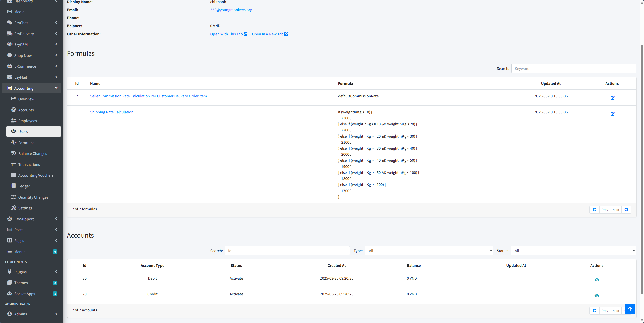This screenshot has height=323, width=644.
Task: Expand the Admins submenu chevron
Action: tap(56, 314)
